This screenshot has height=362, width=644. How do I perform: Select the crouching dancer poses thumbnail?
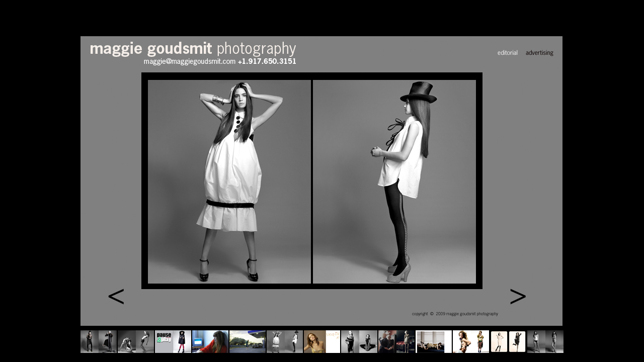tap(136, 342)
